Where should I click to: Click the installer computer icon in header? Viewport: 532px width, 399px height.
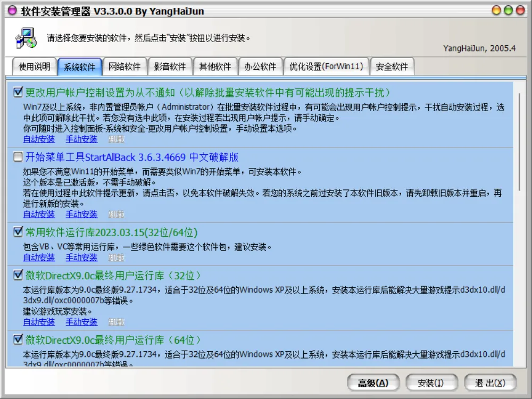click(x=26, y=37)
